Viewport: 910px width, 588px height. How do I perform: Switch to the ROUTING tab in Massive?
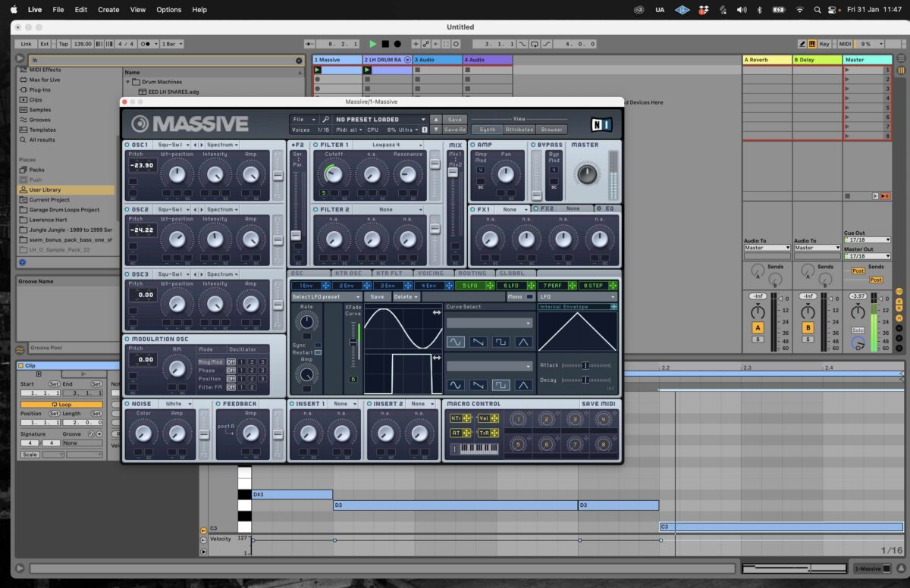coord(472,273)
